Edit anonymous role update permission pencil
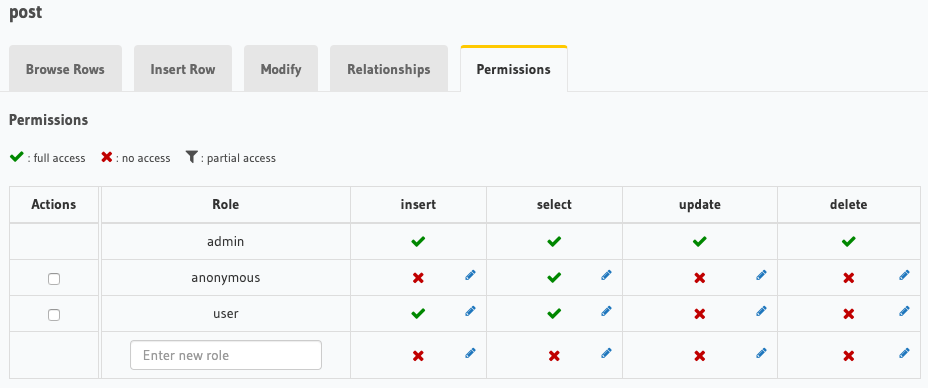 tap(761, 275)
